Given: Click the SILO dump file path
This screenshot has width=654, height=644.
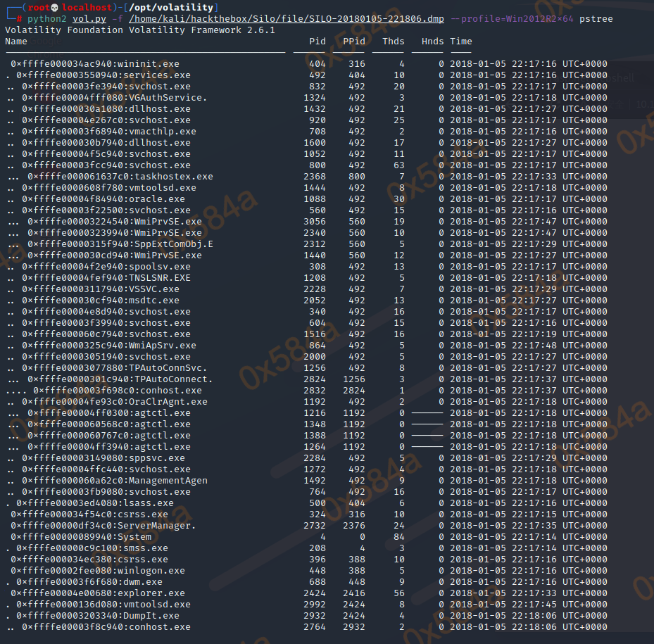Looking at the screenshot, I should pyautogui.click(x=287, y=18).
